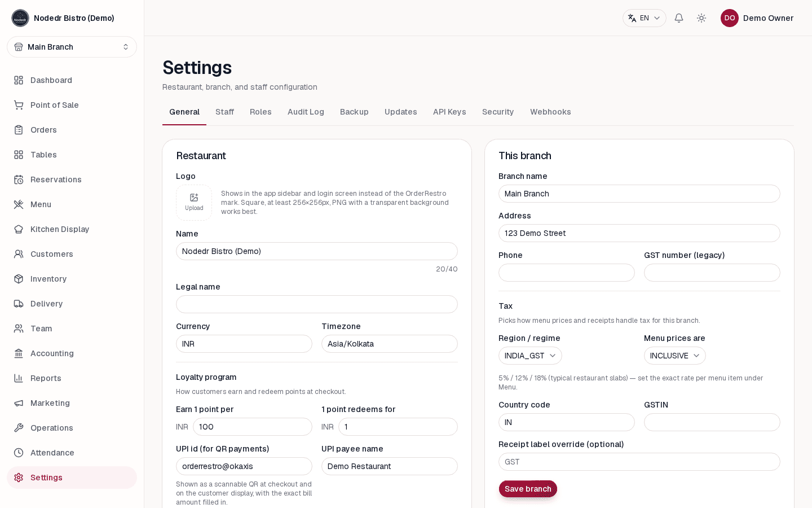The width and height of the screenshot is (812, 508).
Task: Click the Nodedr Bistro logo avatar
Action: (x=20, y=18)
